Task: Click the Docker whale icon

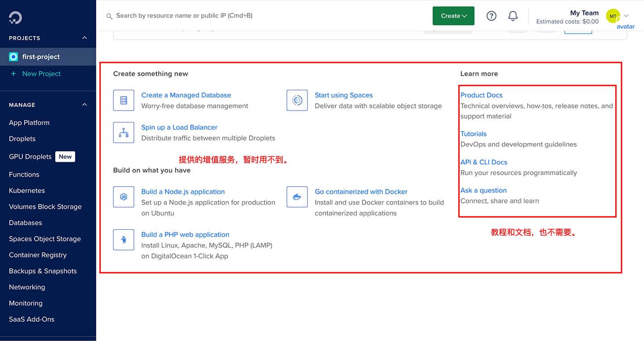Action: click(x=297, y=197)
